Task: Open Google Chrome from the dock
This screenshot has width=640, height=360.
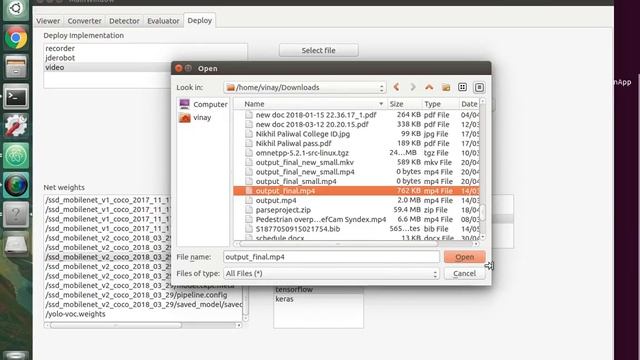Action: [x=16, y=38]
